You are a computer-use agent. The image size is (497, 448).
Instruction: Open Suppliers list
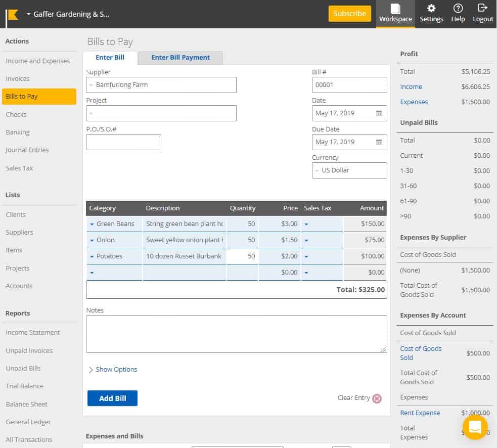[x=19, y=233]
